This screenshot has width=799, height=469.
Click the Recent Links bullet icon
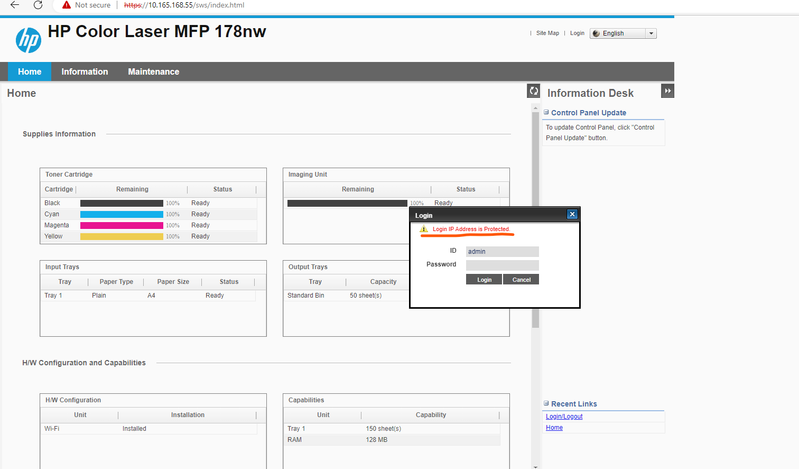pos(546,403)
